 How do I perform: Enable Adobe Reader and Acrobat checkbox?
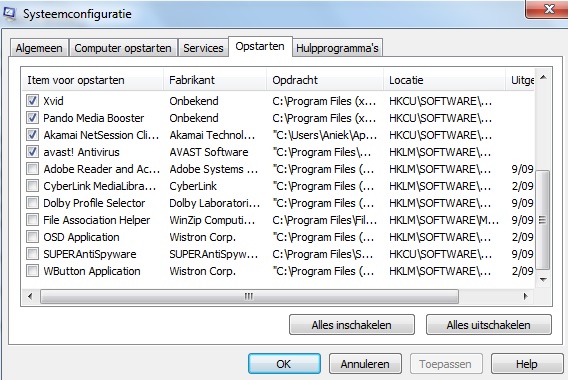click(32, 169)
